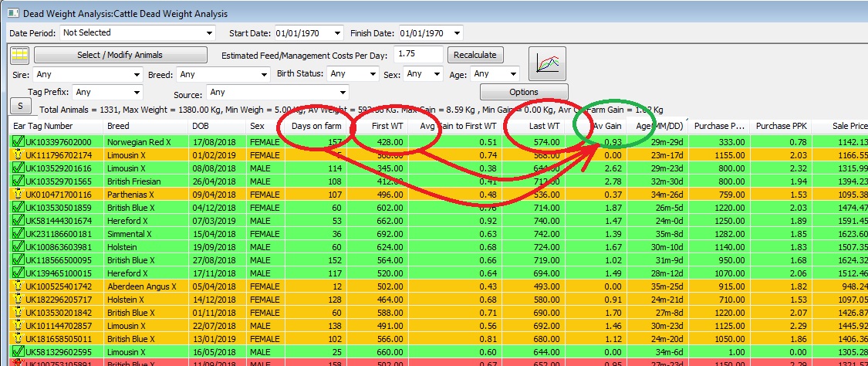Click the Recalculate button
The height and width of the screenshot is (366, 868).
[475, 56]
